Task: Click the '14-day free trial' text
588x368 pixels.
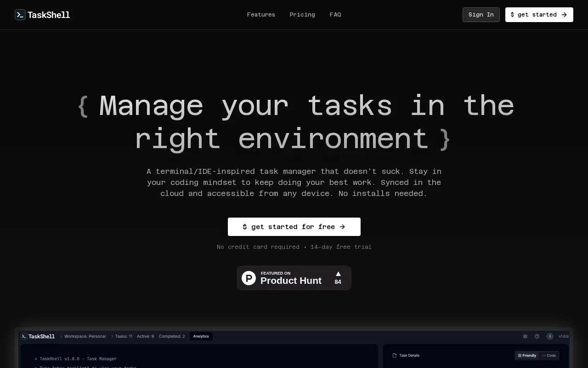Action: click(x=341, y=247)
